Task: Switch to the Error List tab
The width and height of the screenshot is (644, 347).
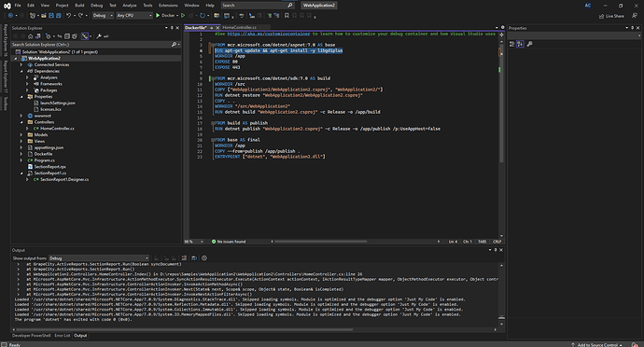Action: pos(62,336)
